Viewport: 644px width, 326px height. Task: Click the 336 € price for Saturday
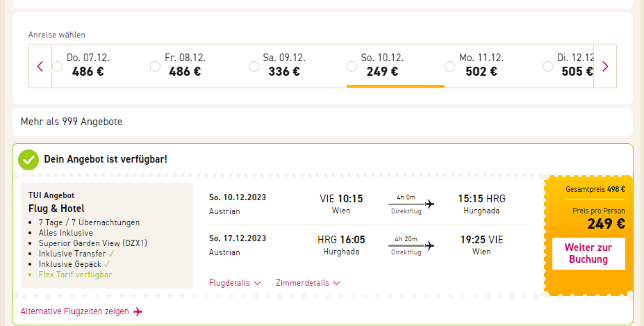point(284,72)
